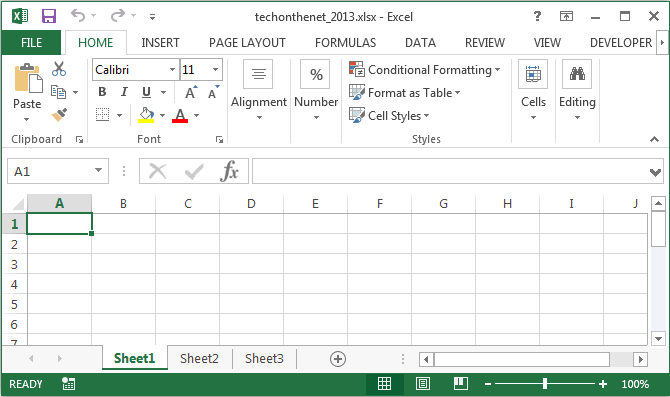670x397 pixels.
Task: Open the Editing group button
Action: click(x=577, y=91)
